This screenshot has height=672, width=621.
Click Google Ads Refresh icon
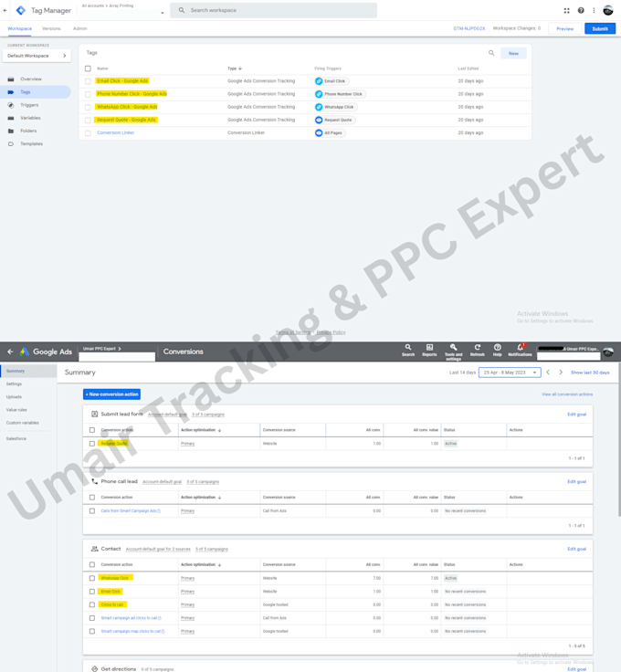pyautogui.click(x=477, y=350)
